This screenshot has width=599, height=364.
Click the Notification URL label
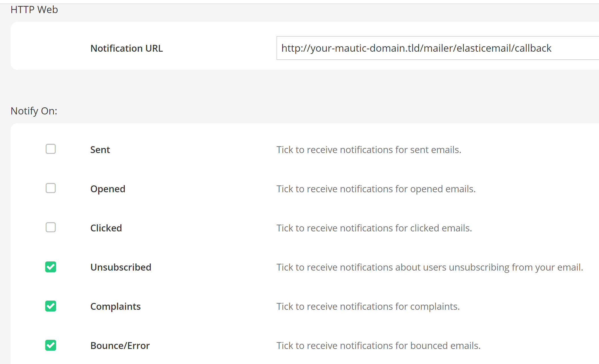(127, 48)
